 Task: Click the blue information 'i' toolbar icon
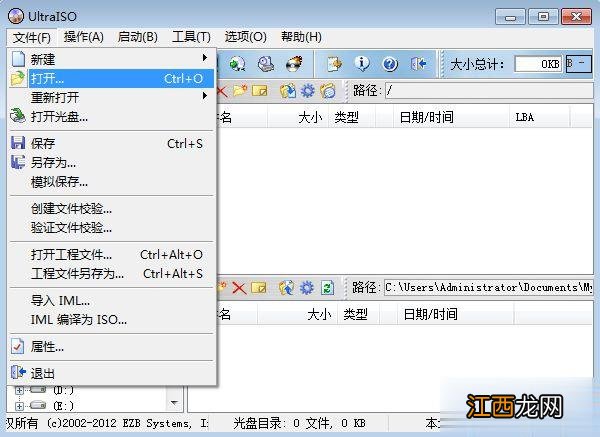[362, 64]
